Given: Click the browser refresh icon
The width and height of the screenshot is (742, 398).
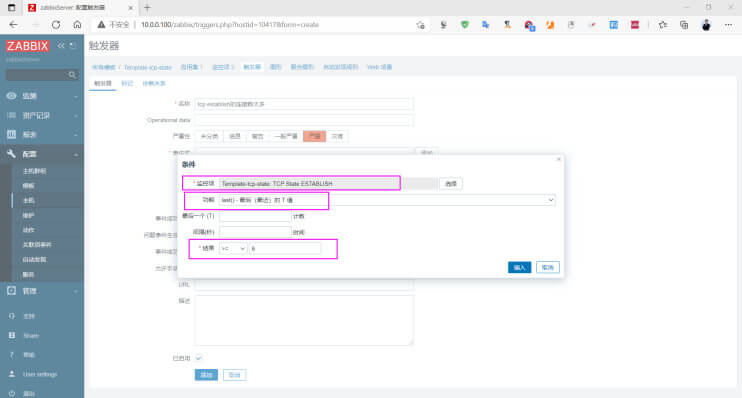Looking at the screenshot, I should tap(56, 25).
